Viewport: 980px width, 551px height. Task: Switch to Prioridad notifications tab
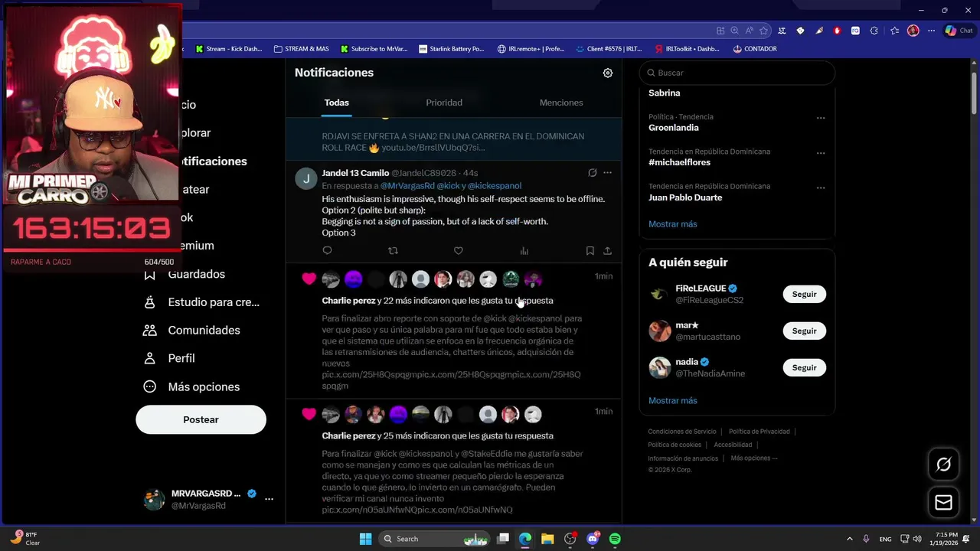444,103
